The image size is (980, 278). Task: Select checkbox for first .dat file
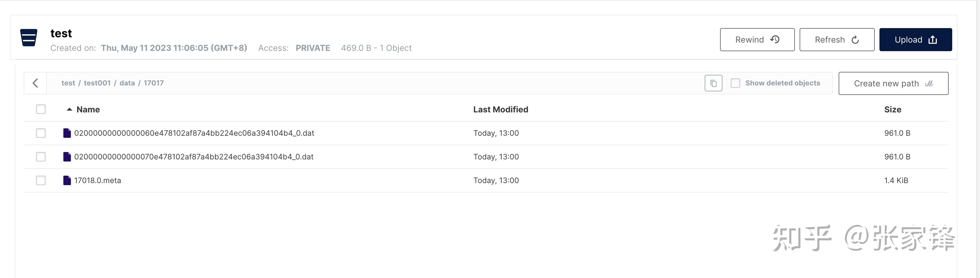tap(41, 133)
